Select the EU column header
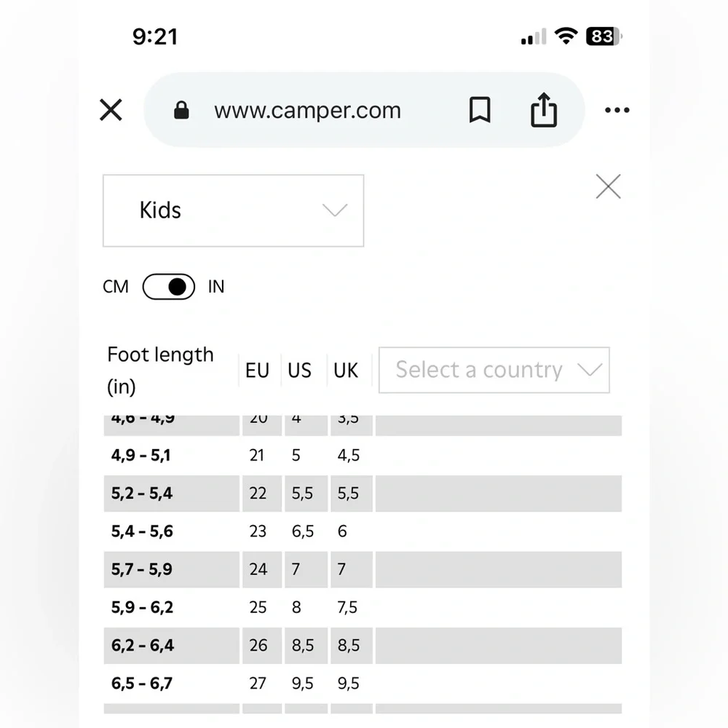The image size is (728, 728). click(x=257, y=371)
